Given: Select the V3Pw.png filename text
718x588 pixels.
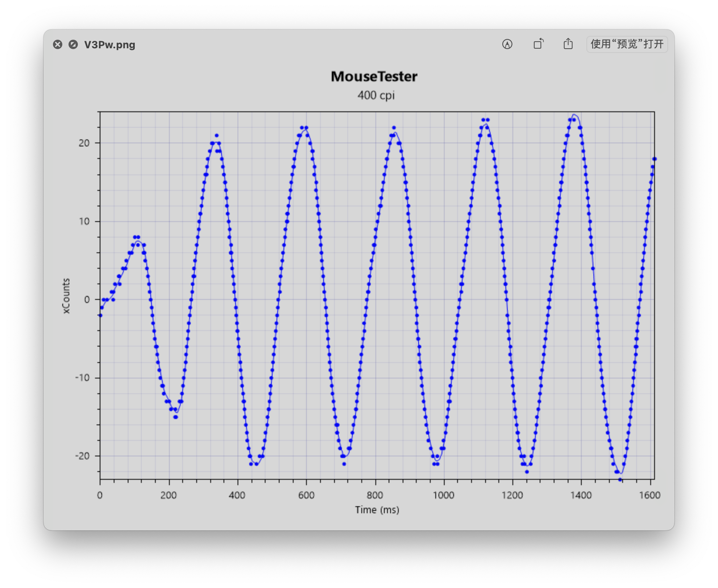Looking at the screenshot, I should click(x=109, y=45).
